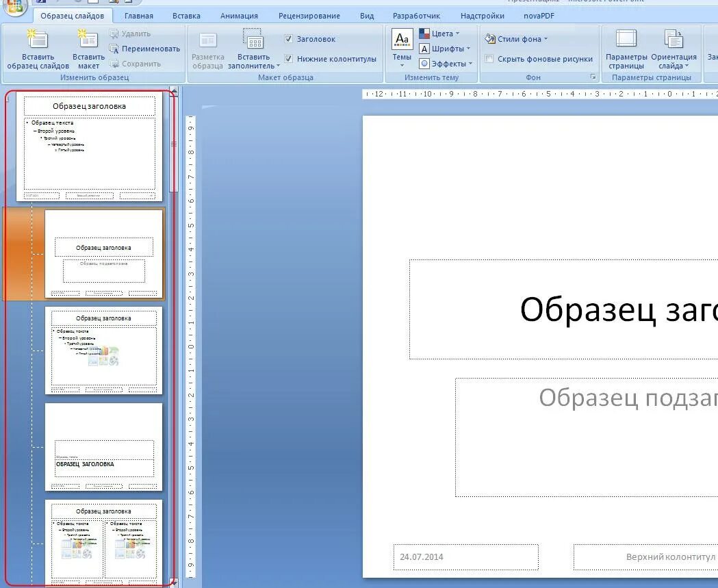Switch to the Образец слайдов tab
This screenshot has height=588, width=718.
pos(73,16)
